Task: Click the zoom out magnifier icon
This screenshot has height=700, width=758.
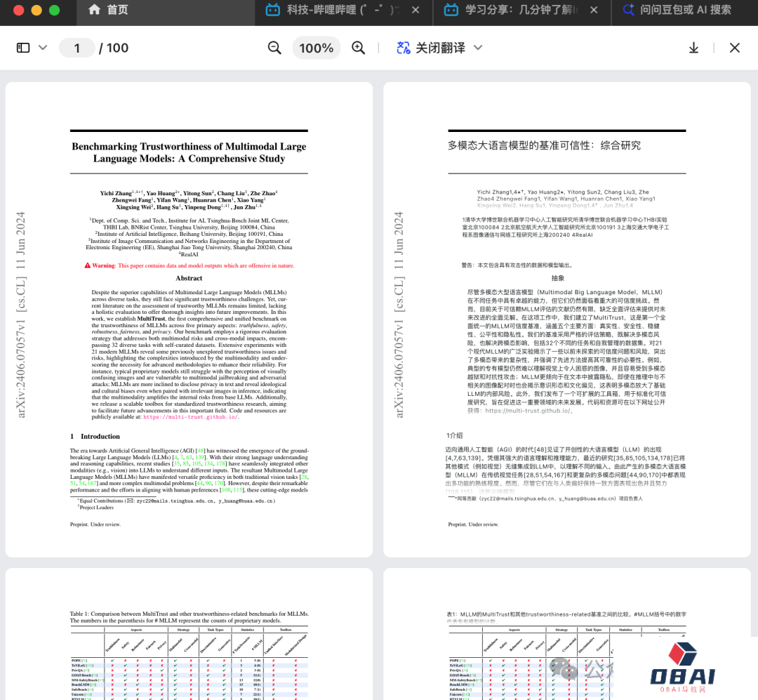Action: pyautogui.click(x=274, y=48)
